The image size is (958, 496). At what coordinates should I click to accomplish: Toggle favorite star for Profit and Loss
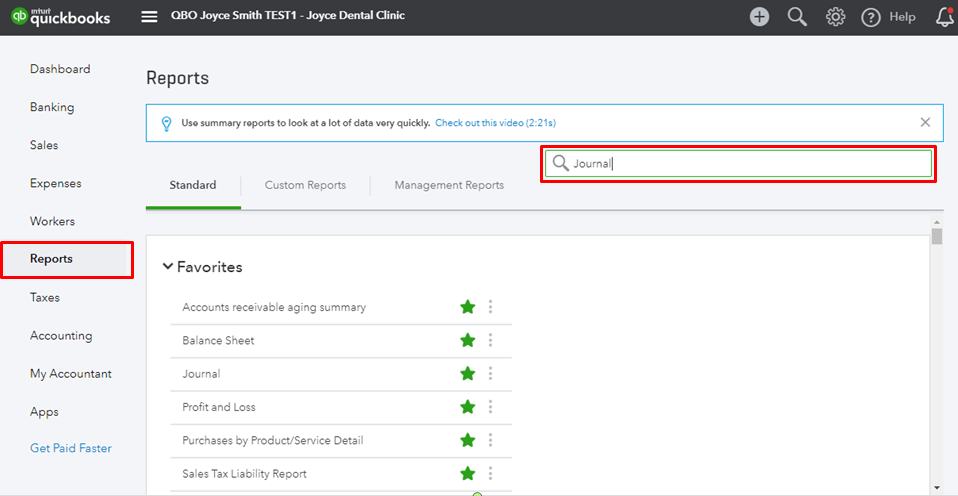coord(467,407)
